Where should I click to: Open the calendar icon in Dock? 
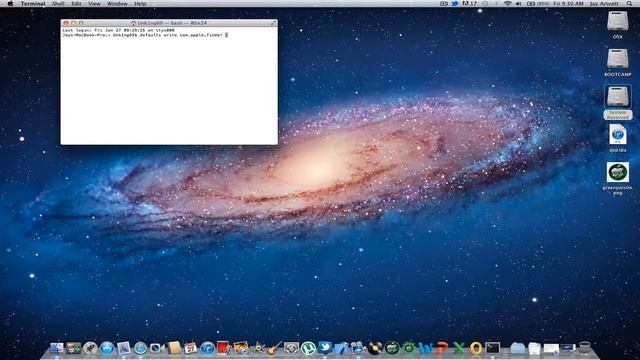[x=191, y=348]
